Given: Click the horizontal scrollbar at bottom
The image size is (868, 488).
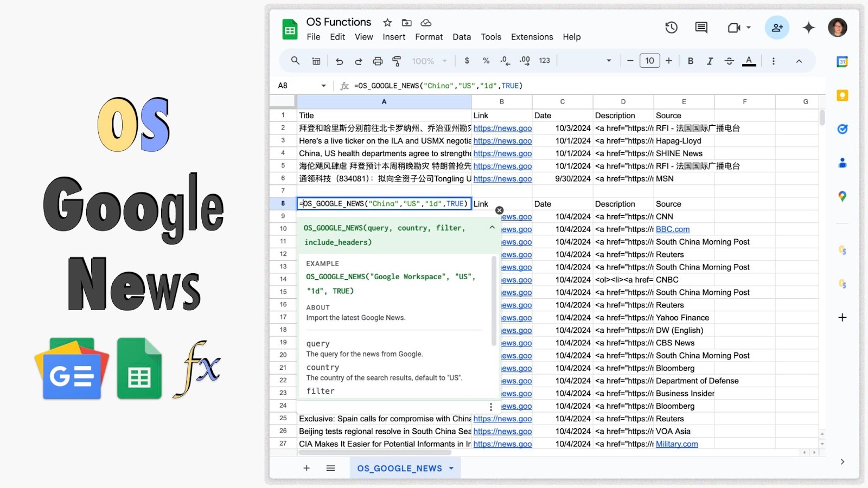Looking at the screenshot, I should 374,452.
